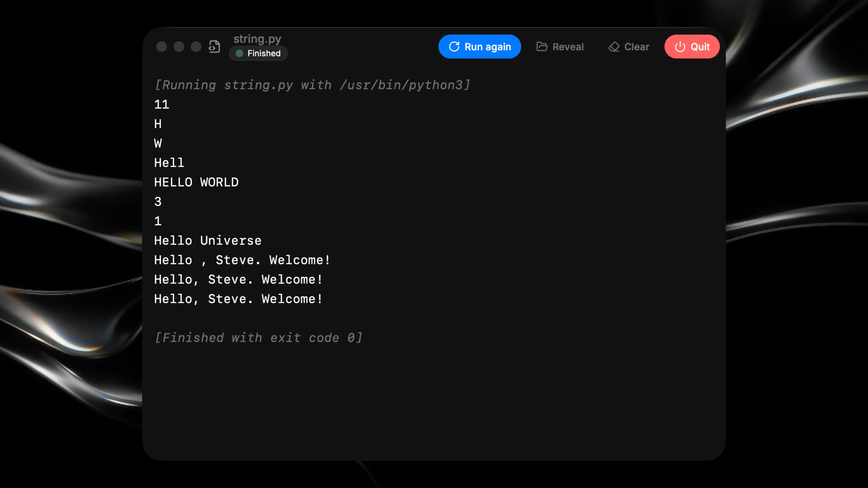Clear the output with Clear button
Image resolution: width=868 pixels, height=488 pixels.
629,46
